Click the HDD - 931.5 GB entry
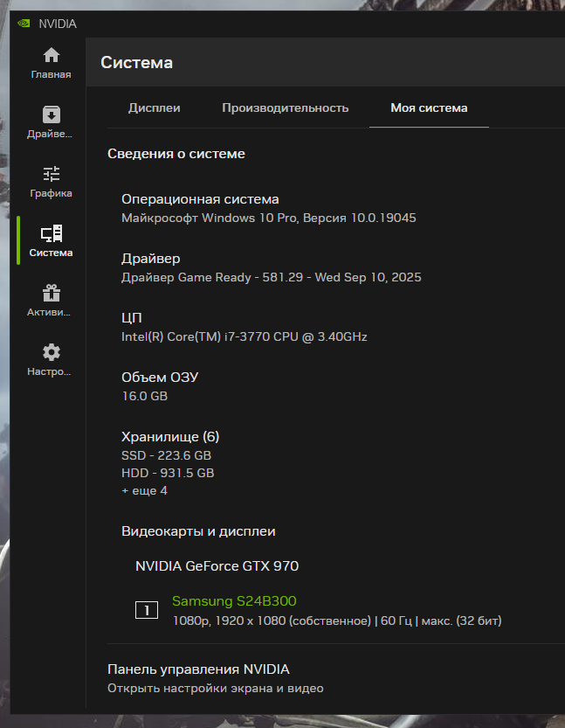Viewport: 565px width, 728px height. 168,473
